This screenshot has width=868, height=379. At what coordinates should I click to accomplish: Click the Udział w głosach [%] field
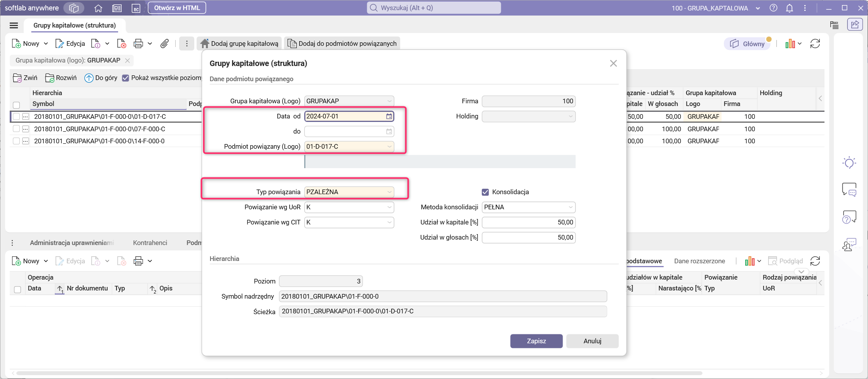click(x=529, y=238)
